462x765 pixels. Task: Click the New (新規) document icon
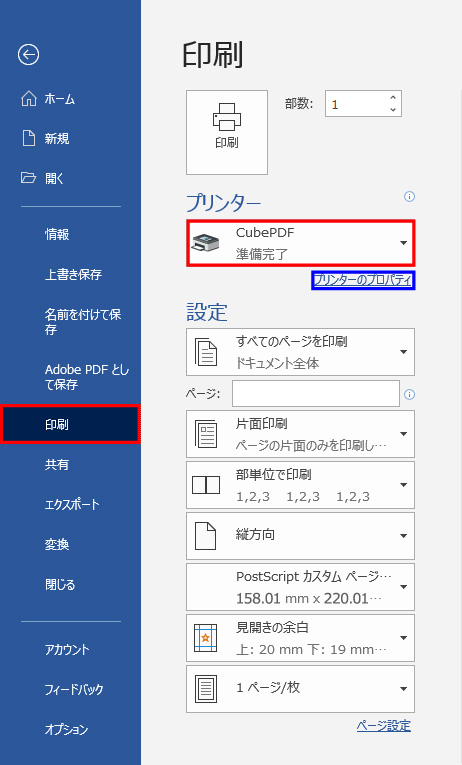[29, 138]
